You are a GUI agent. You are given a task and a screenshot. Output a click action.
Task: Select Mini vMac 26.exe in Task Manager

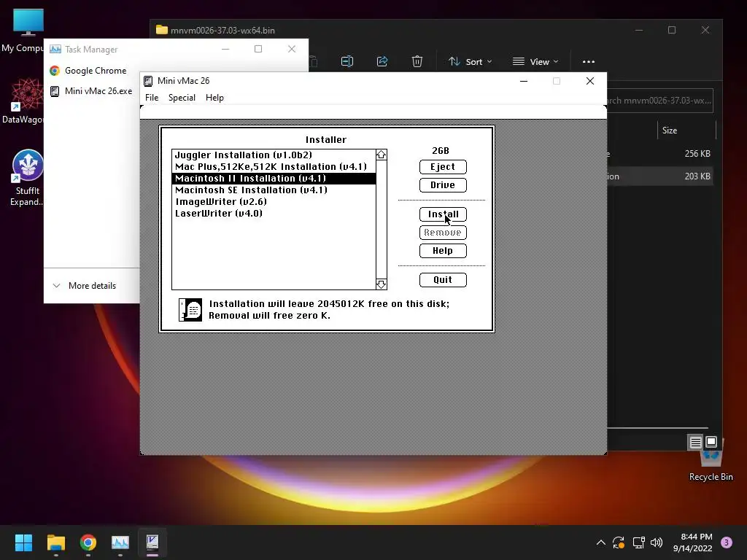coord(91,91)
